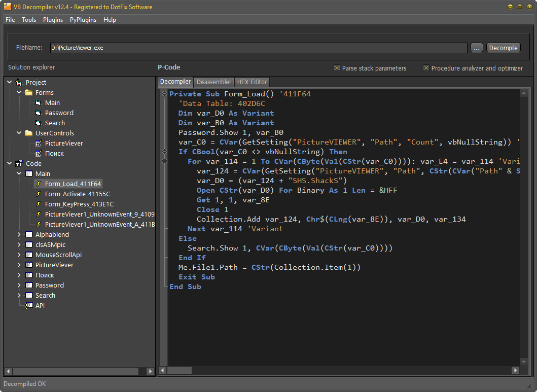Click the lightning icon for Form_KeyPress_413E1C
Image resolution: width=537 pixels, height=392 pixels.
(x=39, y=204)
